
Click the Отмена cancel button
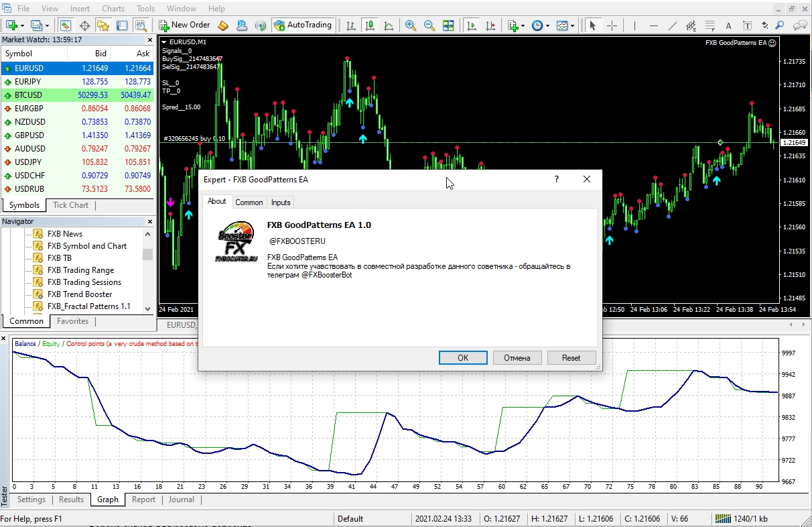coord(517,358)
